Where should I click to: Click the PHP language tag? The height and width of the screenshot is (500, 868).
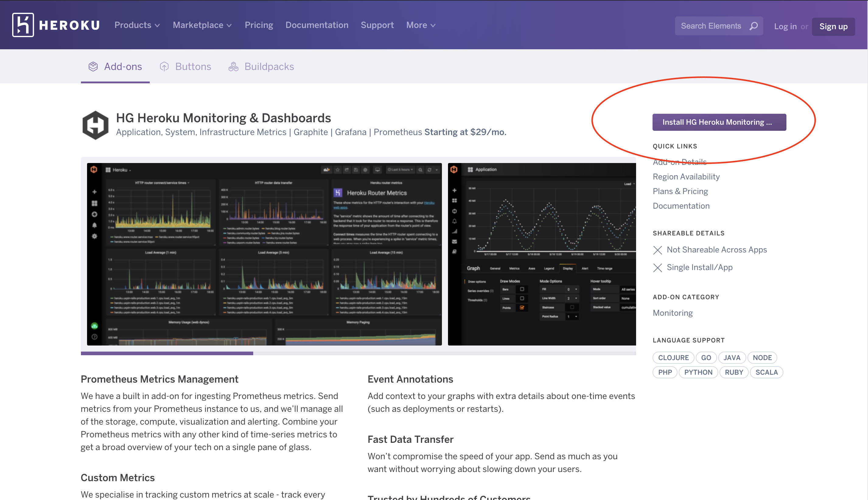click(665, 372)
